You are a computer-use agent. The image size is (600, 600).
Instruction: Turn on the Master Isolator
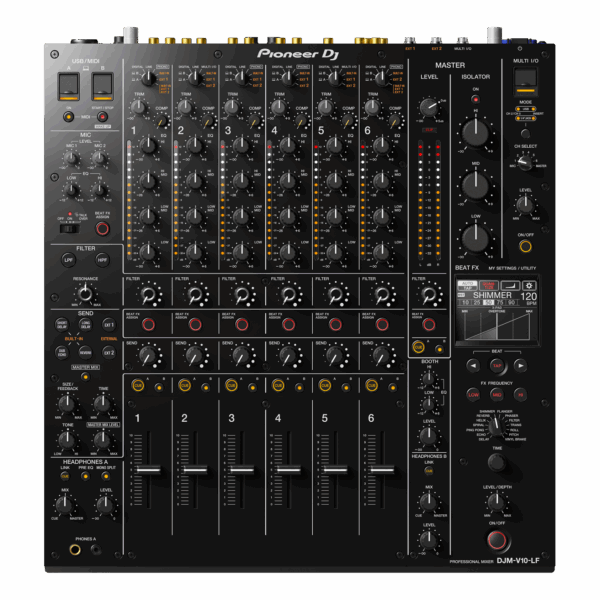click(x=476, y=99)
